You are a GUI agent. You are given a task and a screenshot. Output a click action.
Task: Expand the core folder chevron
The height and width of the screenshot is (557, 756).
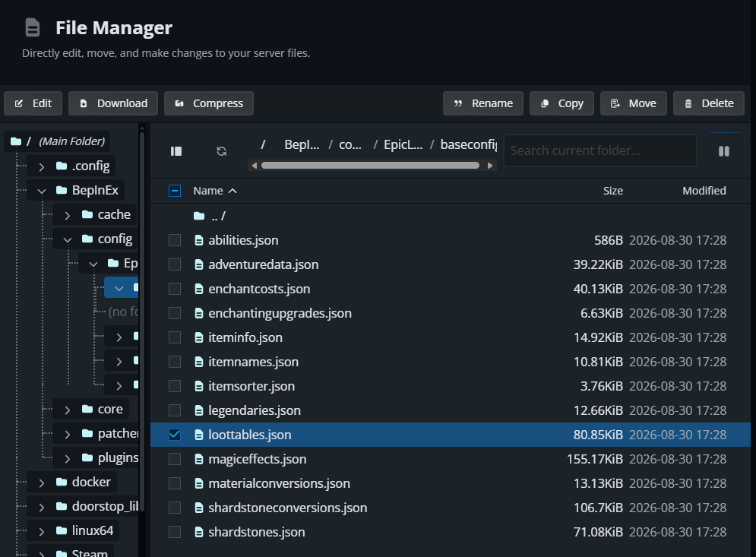click(68, 410)
